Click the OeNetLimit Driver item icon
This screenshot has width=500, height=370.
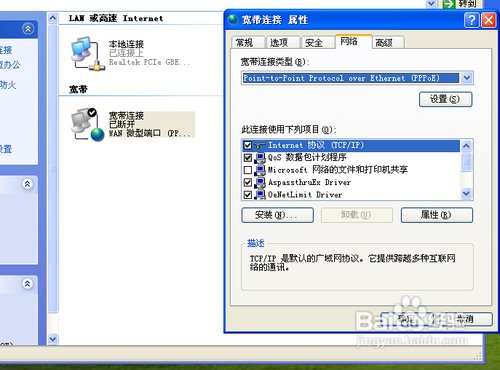tap(260, 195)
